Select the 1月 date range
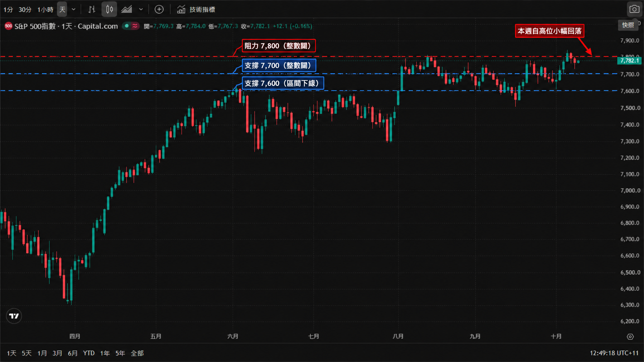Screen dimensions: 644x362 pyautogui.click(x=42, y=353)
